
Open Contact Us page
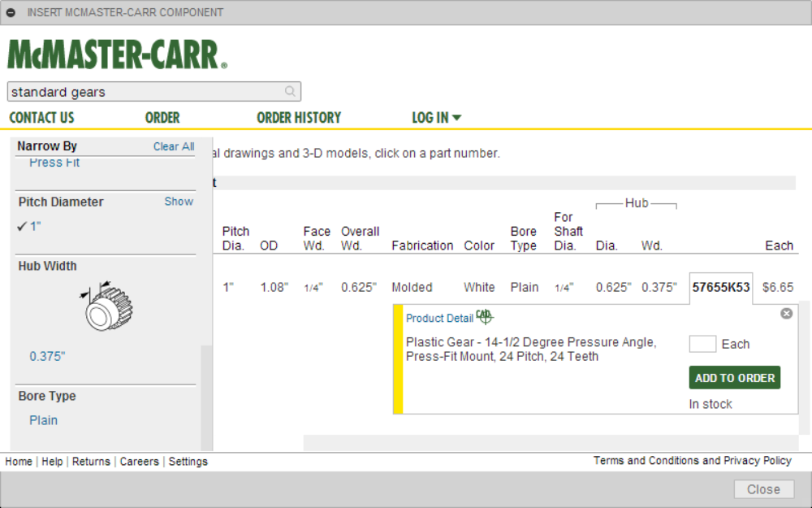[x=42, y=118]
